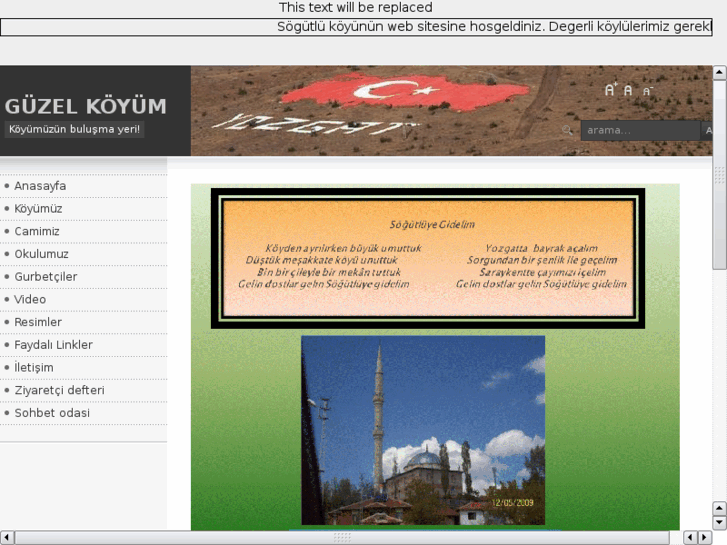Open Faydalı Linkler page
This screenshot has width=727, height=545.
[53, 345]
